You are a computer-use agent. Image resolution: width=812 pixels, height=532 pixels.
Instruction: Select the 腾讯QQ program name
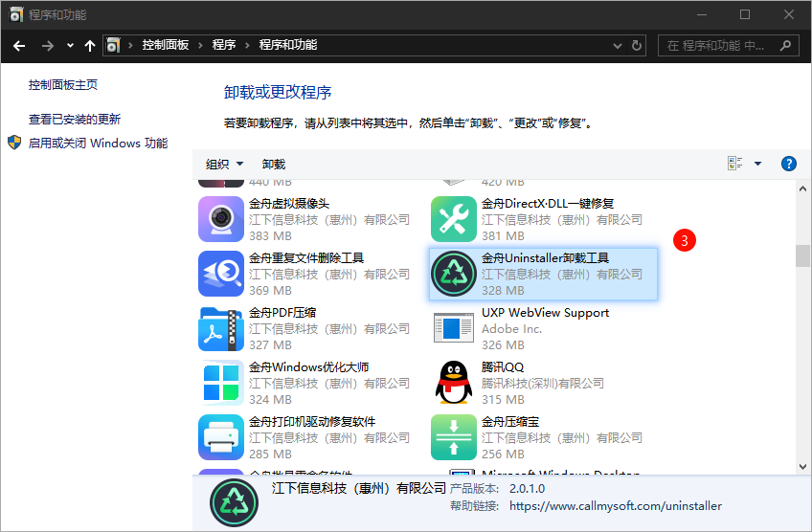tap(503, 366)
